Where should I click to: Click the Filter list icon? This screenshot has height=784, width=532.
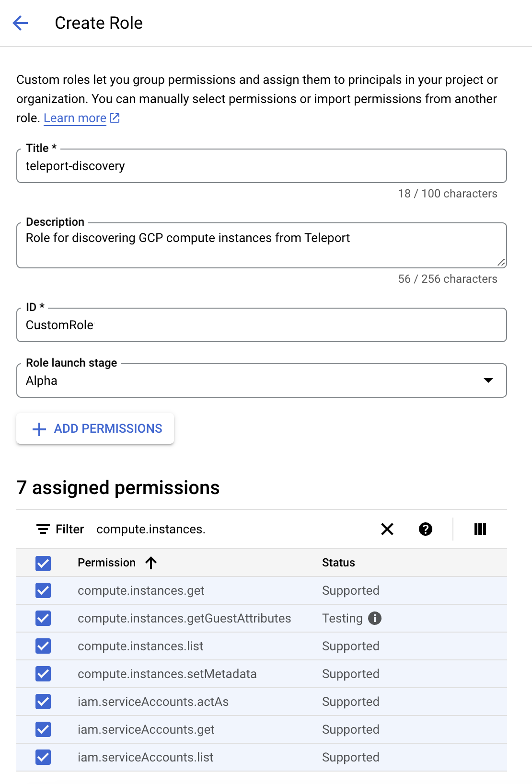click(43, 529)
